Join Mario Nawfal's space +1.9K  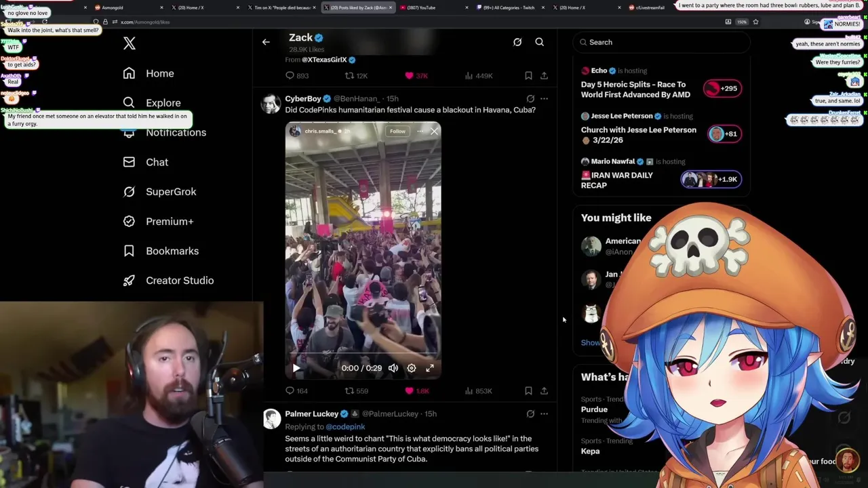[x=711, y=180]
